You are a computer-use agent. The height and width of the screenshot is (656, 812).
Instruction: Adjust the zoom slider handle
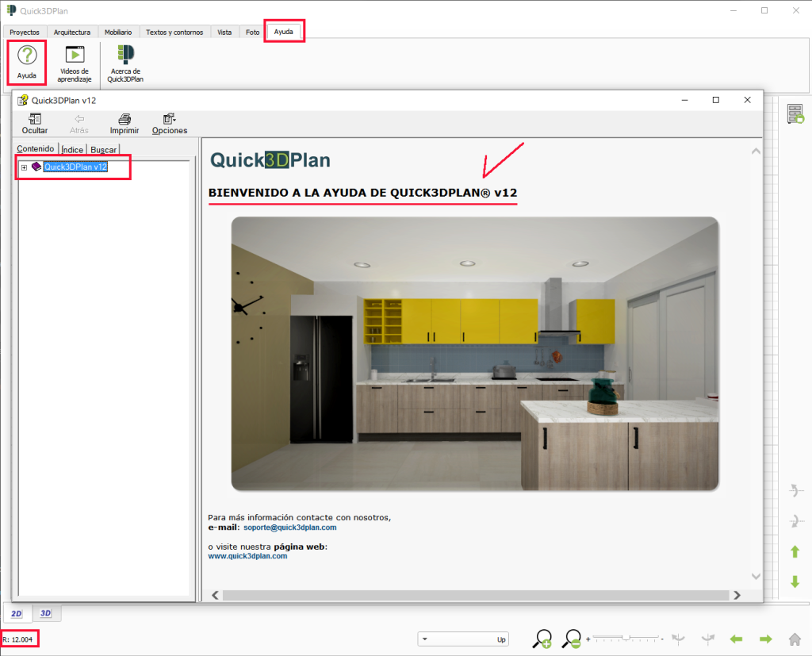(626, 638)
